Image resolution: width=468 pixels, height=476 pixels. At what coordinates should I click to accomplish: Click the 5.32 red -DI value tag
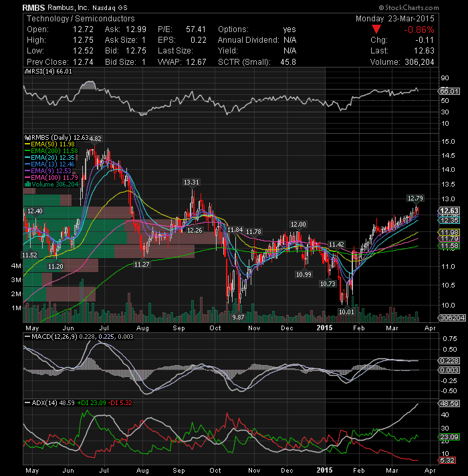[447, 460]
